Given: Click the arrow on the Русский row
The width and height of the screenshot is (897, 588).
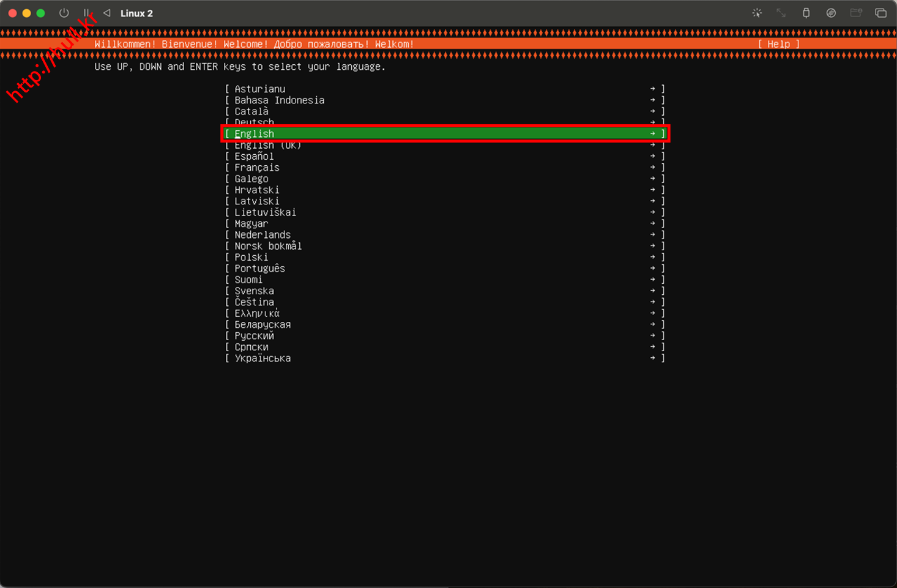Looking at the screenshot, I should [x=653, y=336].
